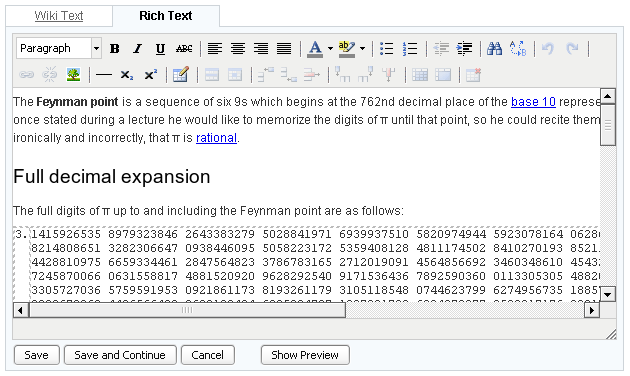Insert a numbered list
Screen dimensions: 630x376
click(410, 49)
